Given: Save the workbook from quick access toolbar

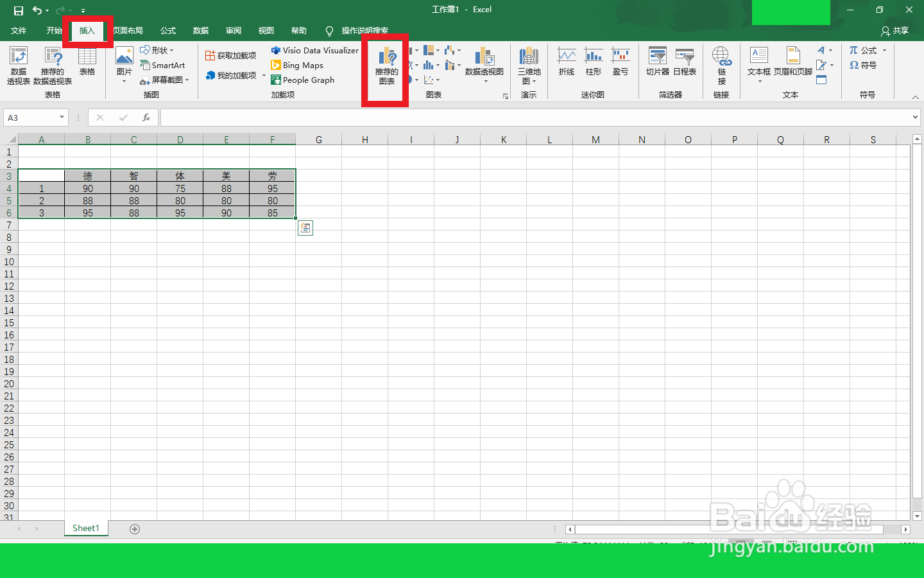Looking at the screenshot, I should point(19,10).
